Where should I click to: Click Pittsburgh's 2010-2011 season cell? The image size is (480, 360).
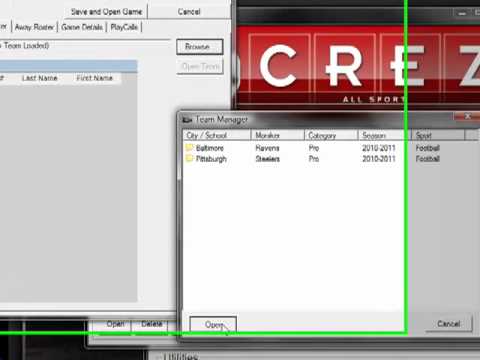coord(379,159)
